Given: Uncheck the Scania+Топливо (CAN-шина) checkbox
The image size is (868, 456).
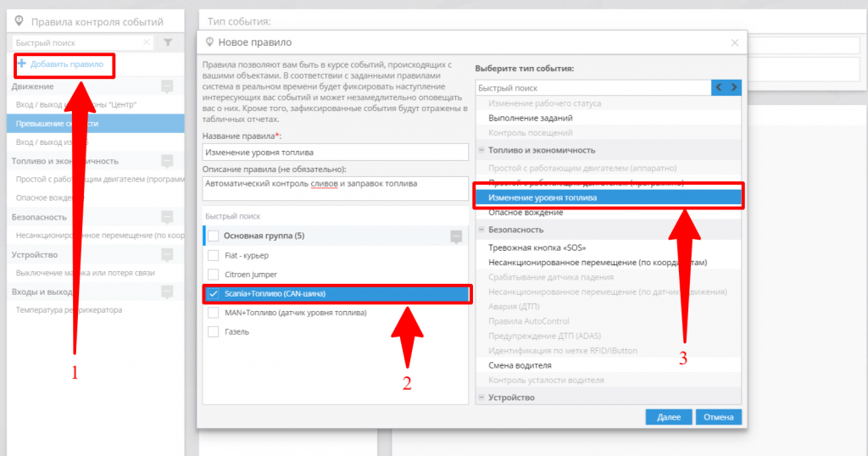Looking at the screenshot, I should point(214,294).
